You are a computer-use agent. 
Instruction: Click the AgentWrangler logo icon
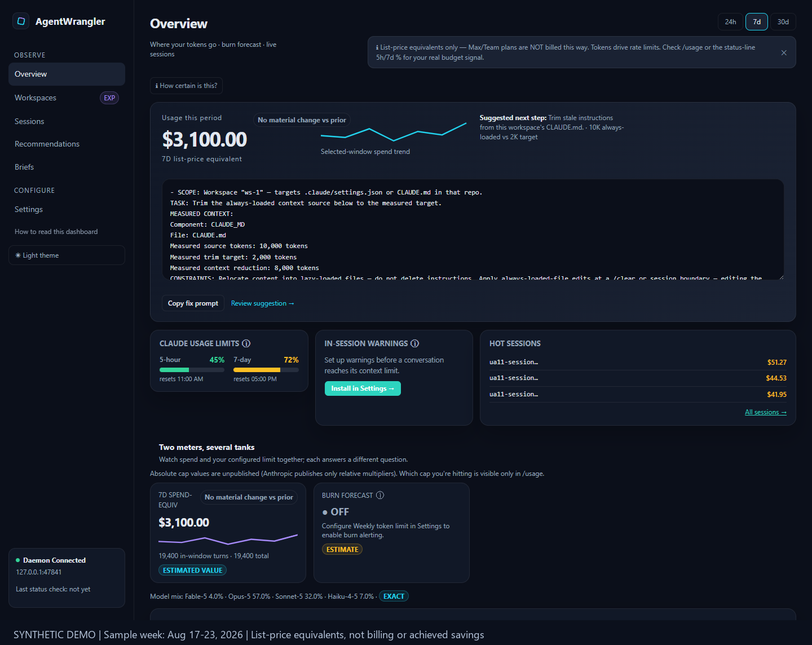(21, 21)
